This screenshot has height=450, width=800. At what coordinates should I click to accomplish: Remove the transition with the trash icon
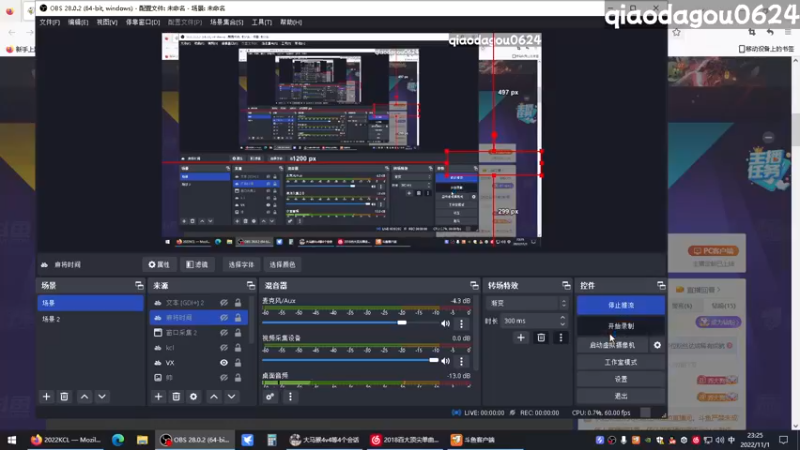point(541,337)
